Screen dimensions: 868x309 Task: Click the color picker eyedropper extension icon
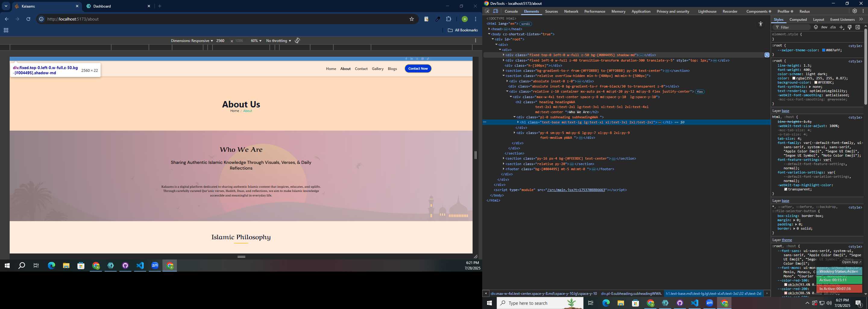(x=438, y=19)
